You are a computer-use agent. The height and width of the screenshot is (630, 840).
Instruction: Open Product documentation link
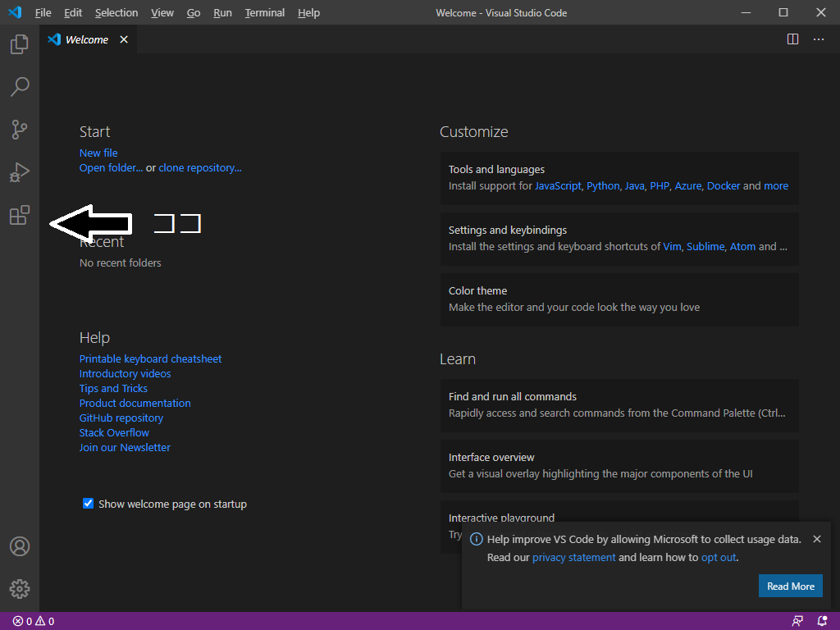click(135, 404)
